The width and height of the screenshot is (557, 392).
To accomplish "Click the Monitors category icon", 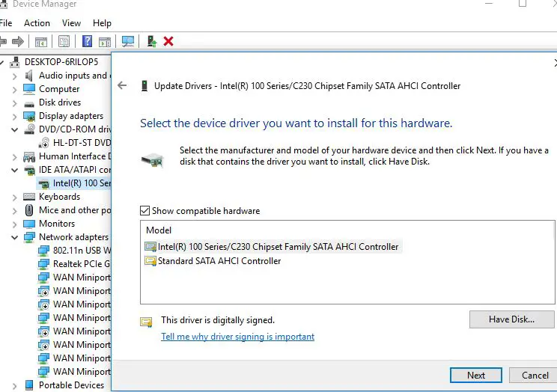I will (x=29, y=224).
